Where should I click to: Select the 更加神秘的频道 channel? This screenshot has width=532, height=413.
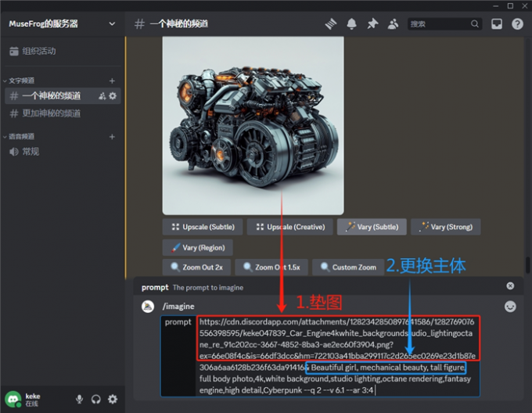click(62, 113)
